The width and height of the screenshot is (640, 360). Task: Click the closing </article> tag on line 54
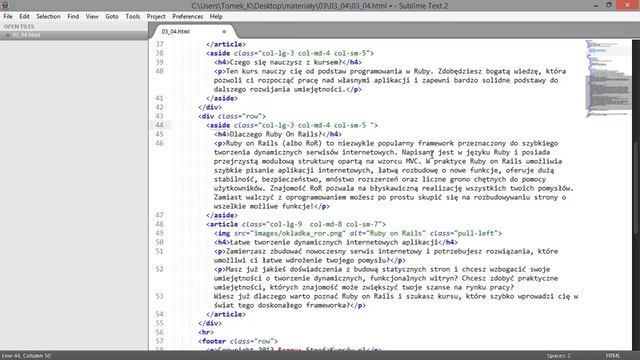coord(226,314)
